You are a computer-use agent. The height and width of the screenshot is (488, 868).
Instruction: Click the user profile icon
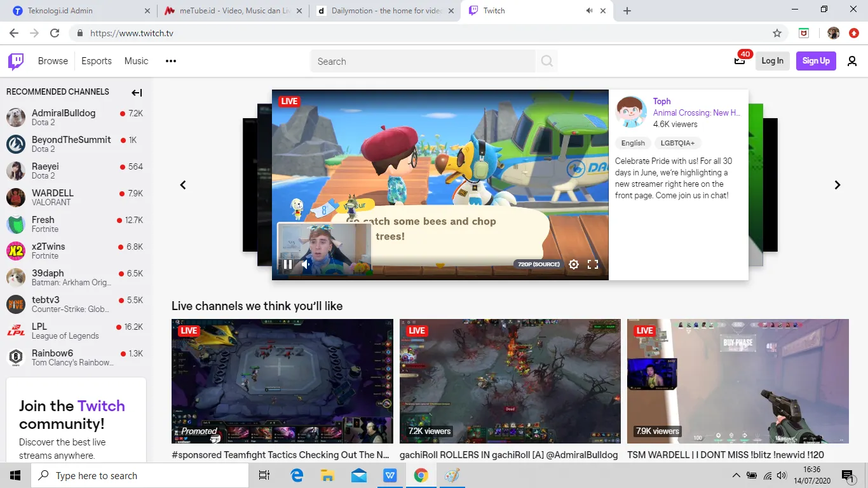pyautogui.click(x=852, y=61)
